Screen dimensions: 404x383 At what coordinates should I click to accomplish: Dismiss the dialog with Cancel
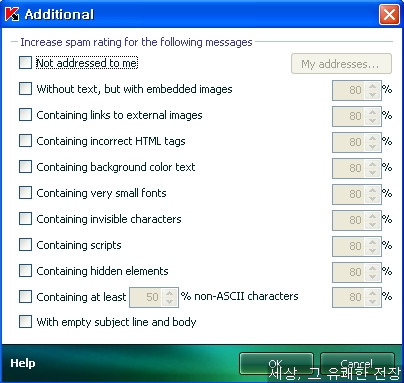pyautogui.click(x=357, y=364)
